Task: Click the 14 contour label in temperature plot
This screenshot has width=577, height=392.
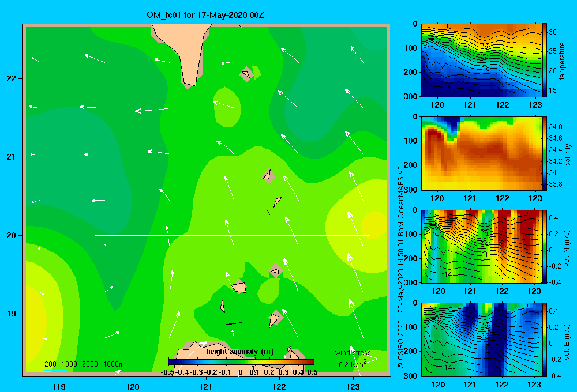Action: point(447,88)
